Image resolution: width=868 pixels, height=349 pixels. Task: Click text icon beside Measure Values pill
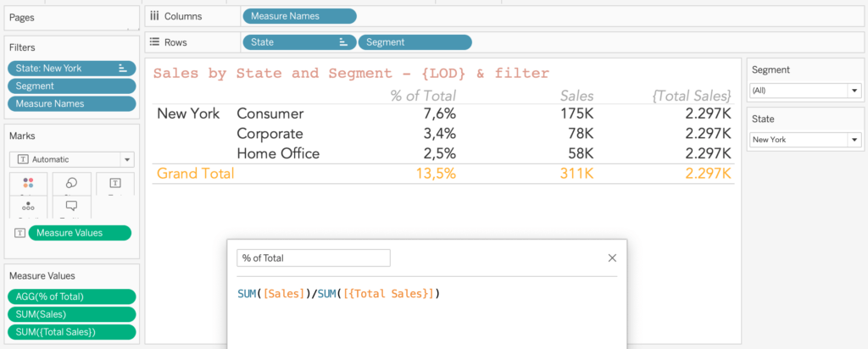point(19,233)
